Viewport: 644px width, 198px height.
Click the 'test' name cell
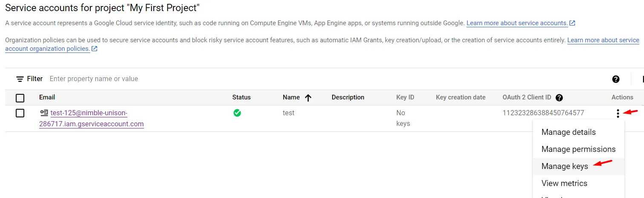[288, 113]
